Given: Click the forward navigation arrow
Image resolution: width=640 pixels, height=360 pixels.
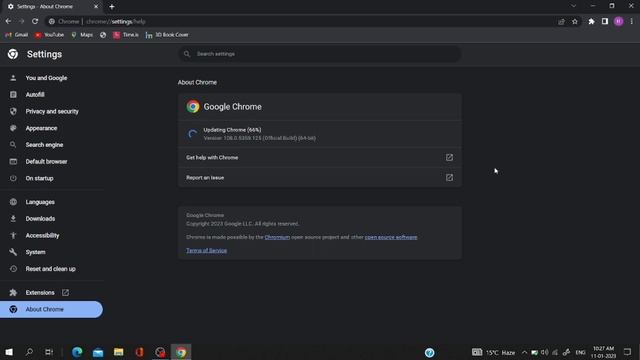Looking at the screenshot, I should click(x=21, y=21).
